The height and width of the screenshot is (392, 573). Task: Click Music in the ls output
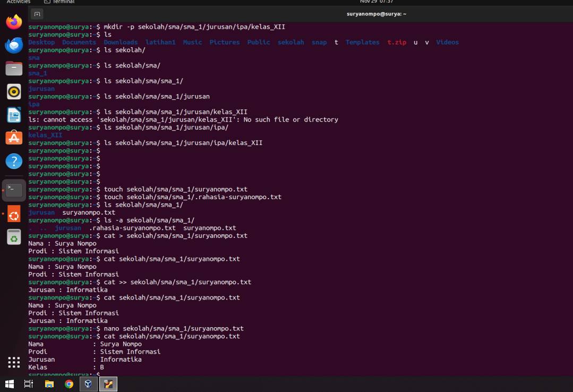(193, 42)
